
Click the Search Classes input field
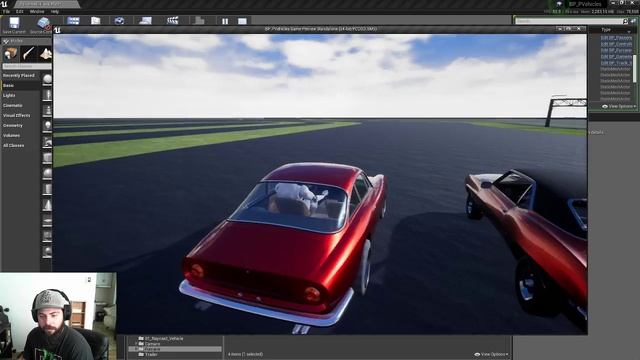27,66
